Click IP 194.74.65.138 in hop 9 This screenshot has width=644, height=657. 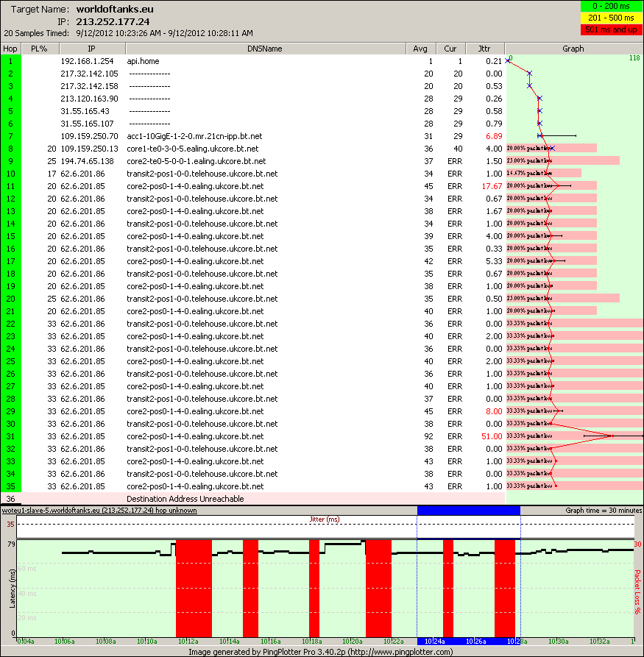click(87, 161)
